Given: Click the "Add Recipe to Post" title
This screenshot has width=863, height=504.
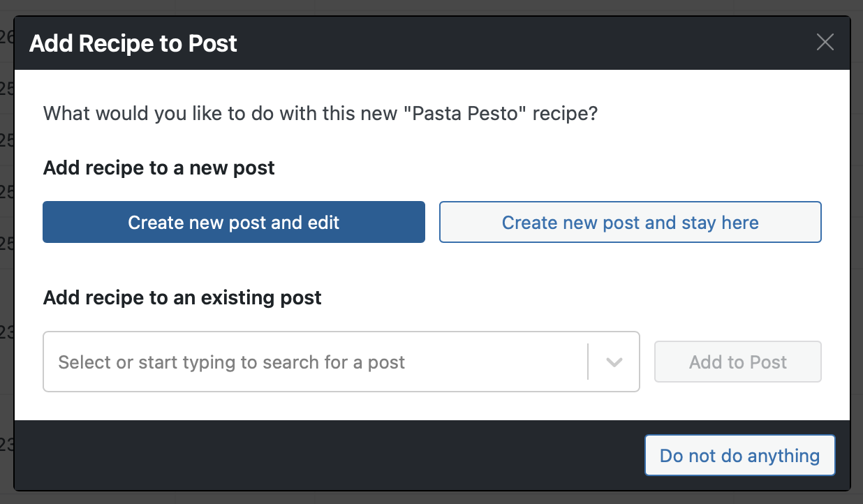Looking at the screenshot, I should [x=133, y=43].
